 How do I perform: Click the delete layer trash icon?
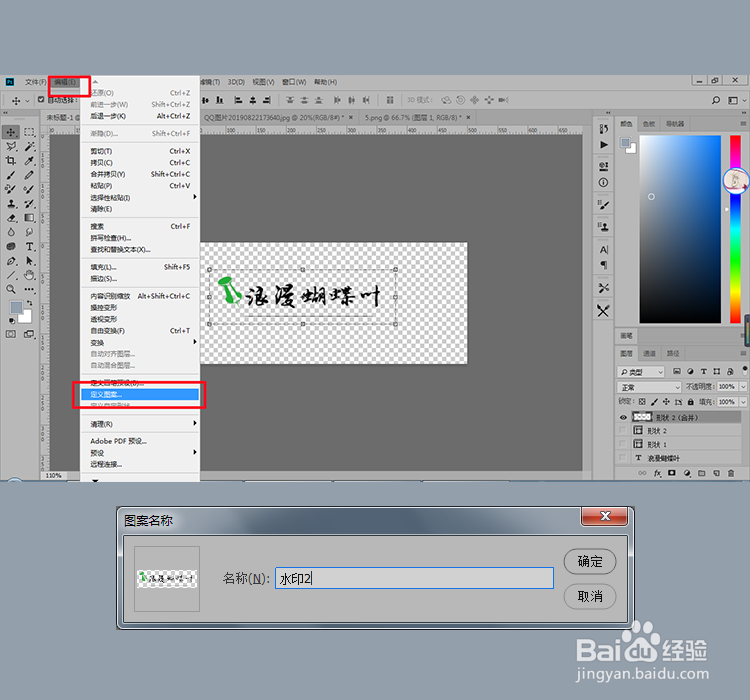pyautogui.click(x=731, y=473)
